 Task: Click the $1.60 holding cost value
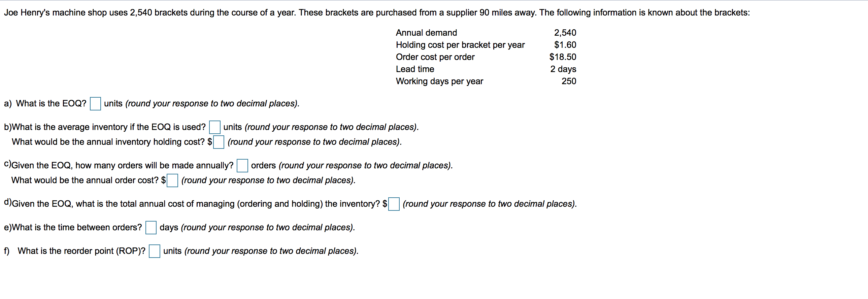point(565,45)
